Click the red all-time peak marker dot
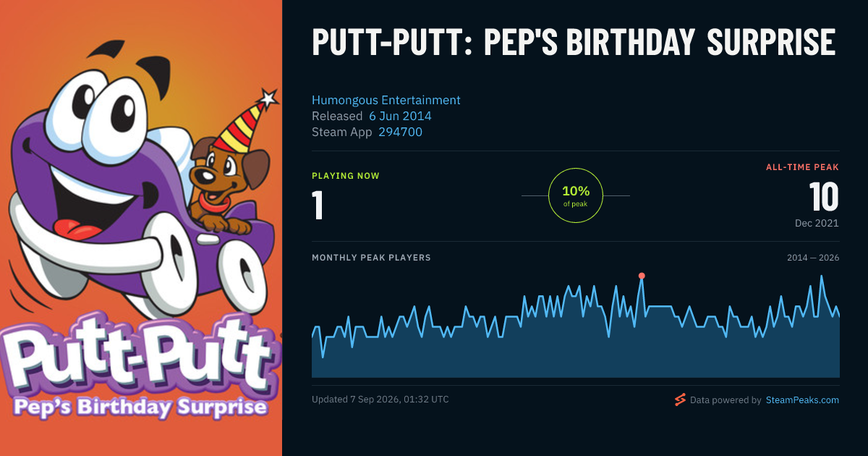Viewport: 868px width, 456px height. tap(642, 276)
